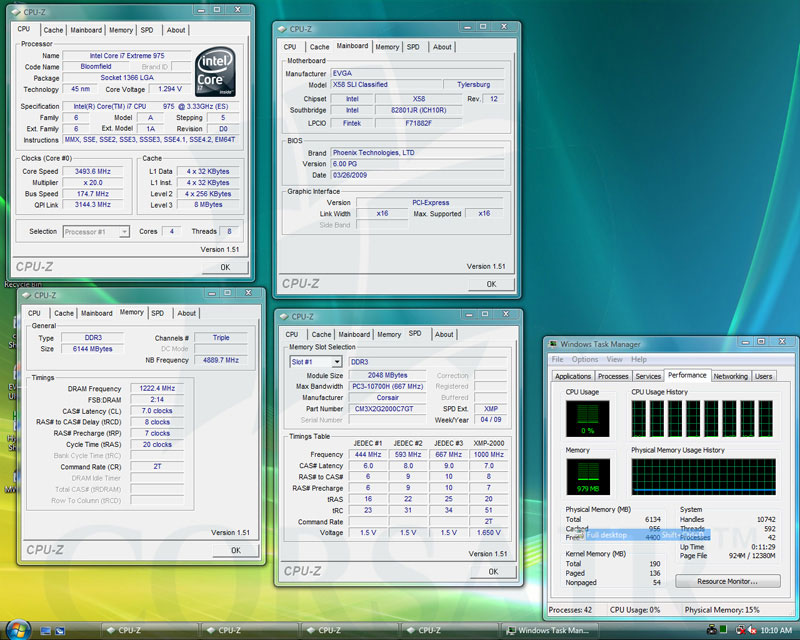Click OK in the CPU-Z processor window

coord(225,267)
